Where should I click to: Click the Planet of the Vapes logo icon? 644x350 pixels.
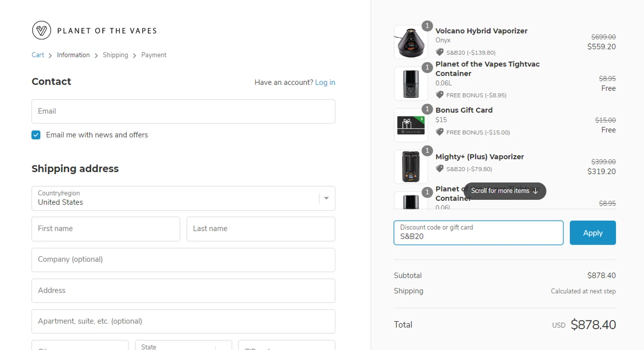[42, 30]
